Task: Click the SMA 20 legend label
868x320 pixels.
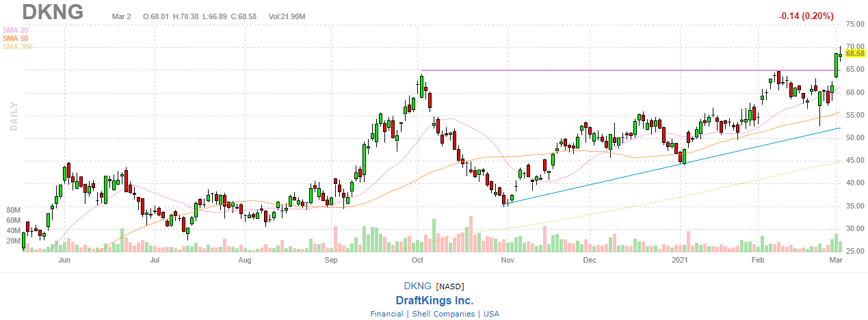Action: pyautogui.click(x=16, y=30)
